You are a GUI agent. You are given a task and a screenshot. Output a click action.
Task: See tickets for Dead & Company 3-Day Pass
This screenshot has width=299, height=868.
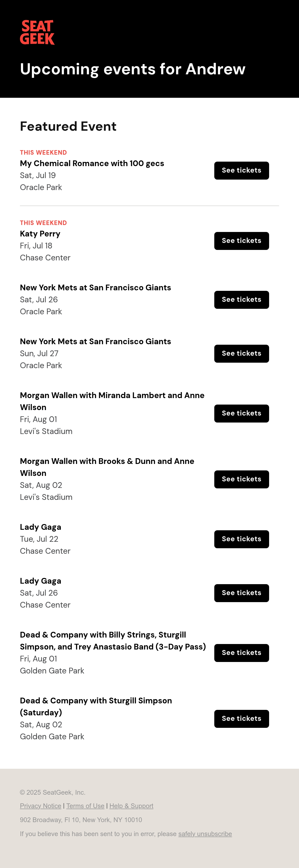241,653
